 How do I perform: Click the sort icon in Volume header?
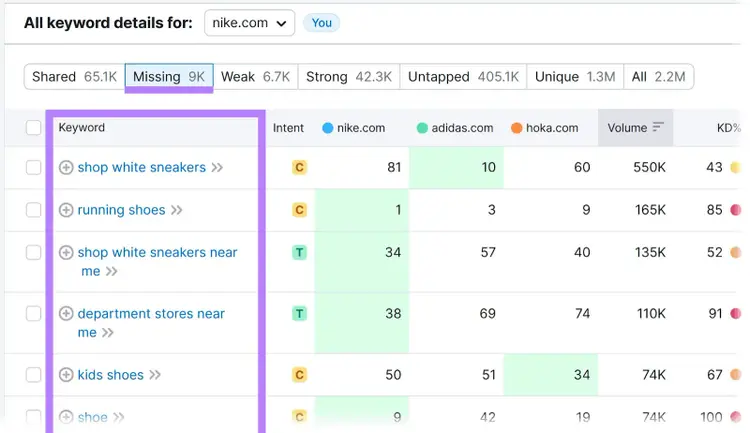coord(659,127)
